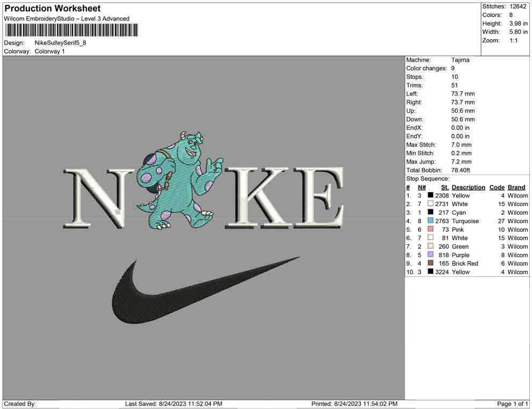532x409 pixels.
Task: Click the Turquoise color swatch
Action: [430, 221]
